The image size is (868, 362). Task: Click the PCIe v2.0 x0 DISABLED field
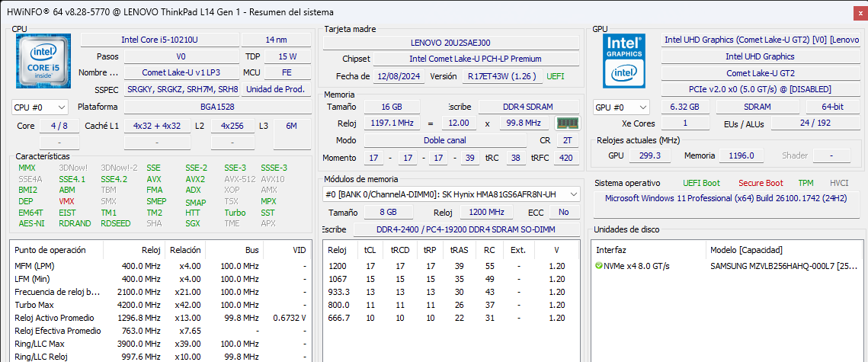761,89
